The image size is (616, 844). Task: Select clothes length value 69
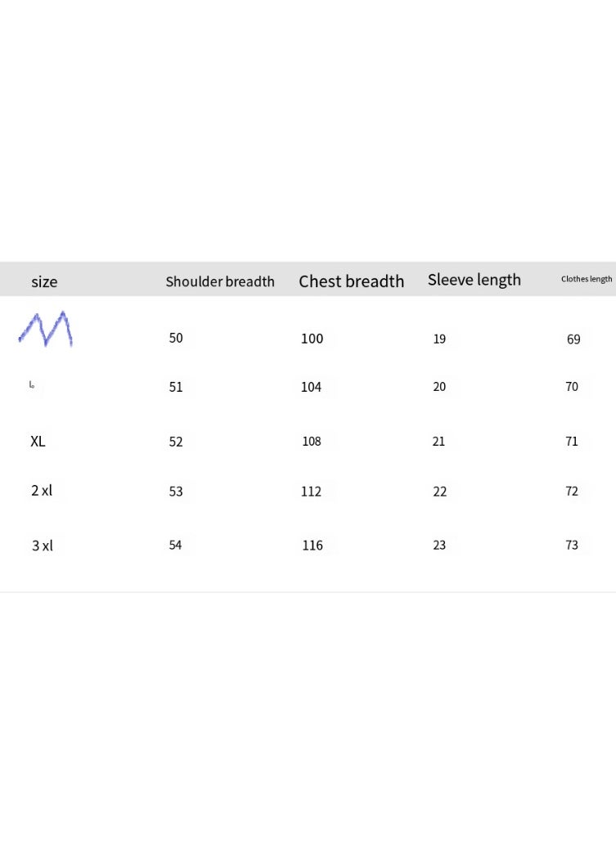pyautogui.click(x=573, y=339)
